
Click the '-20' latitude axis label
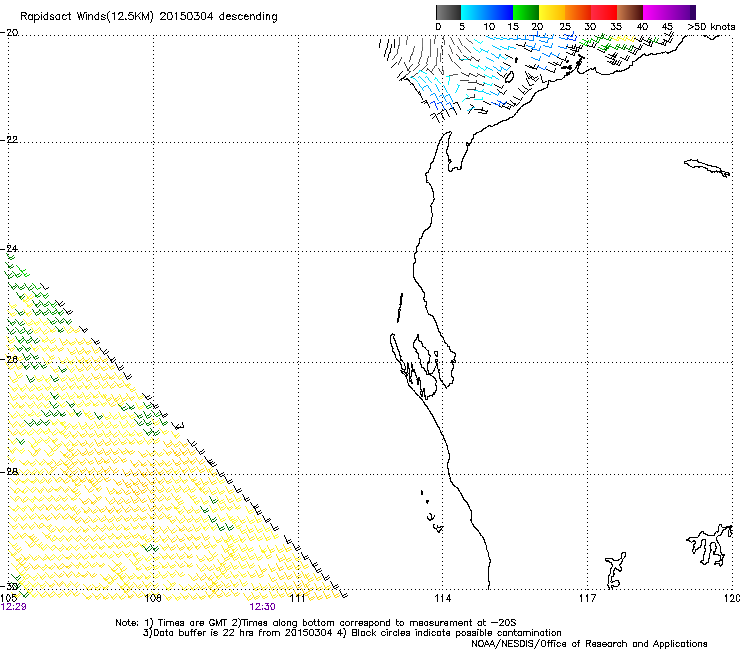[x=10, y=32]
